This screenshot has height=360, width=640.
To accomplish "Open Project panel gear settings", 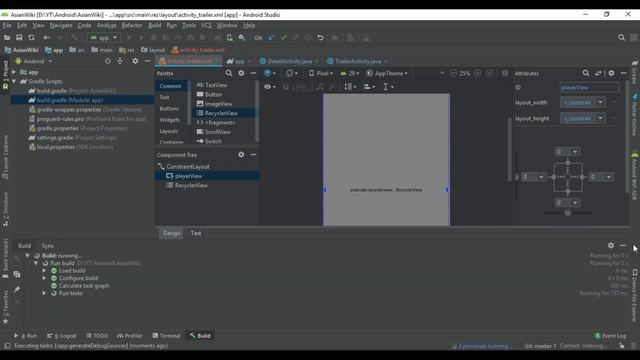I will pyautogui.click(x=135, y=61).
